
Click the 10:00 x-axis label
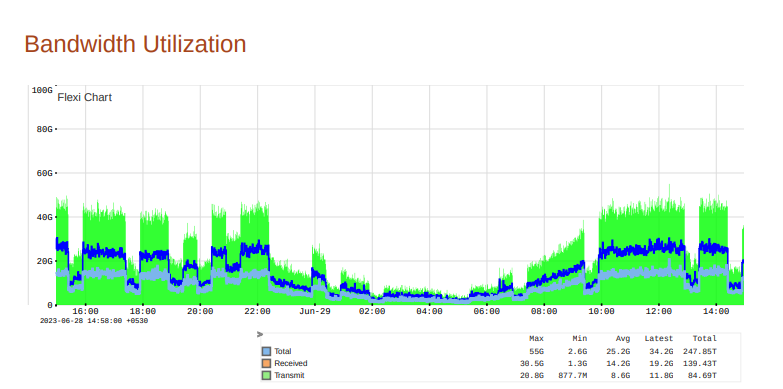[602, 311]
